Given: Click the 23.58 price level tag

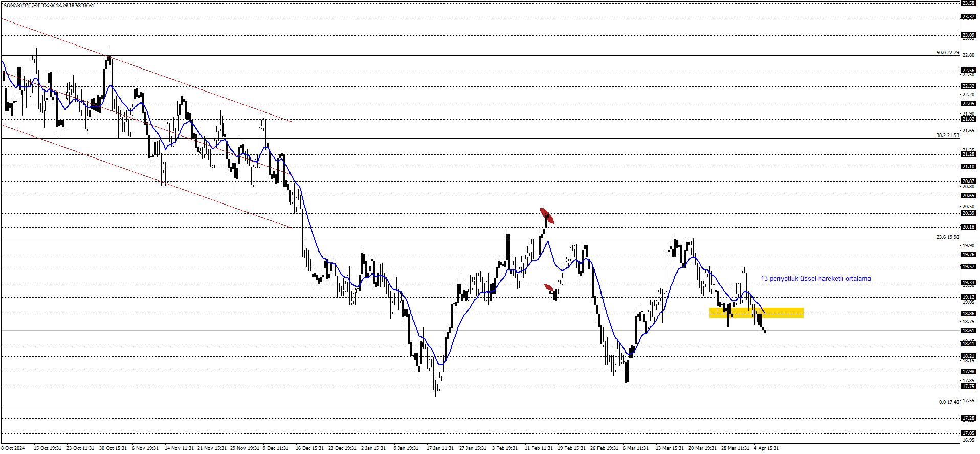Looking at the screenshot, I should [x=968, y=3].
